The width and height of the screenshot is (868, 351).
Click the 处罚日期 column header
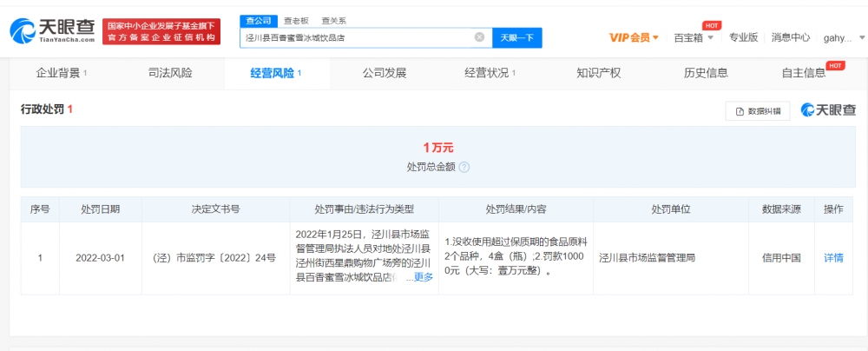[100, 209]
